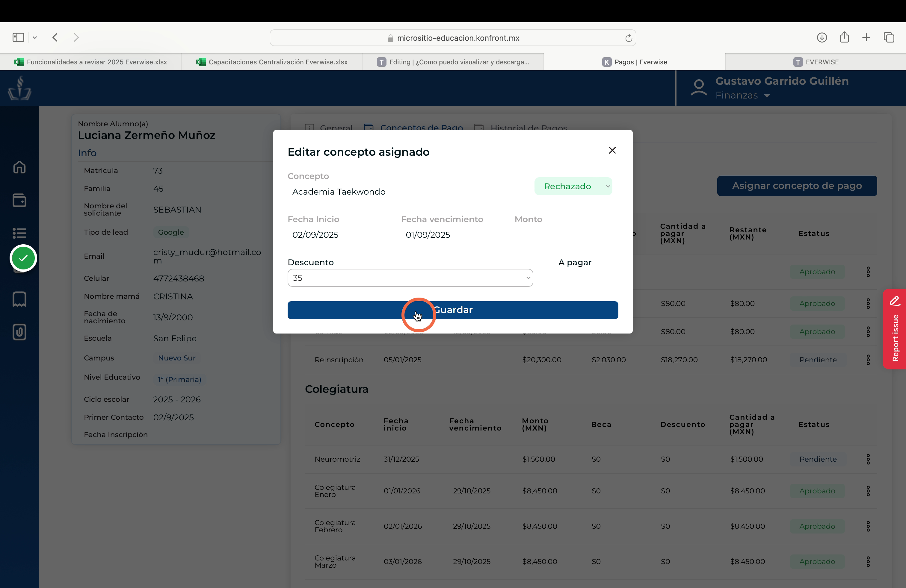Open options menu for Reinscripción row
Viewport: 906px width, 588px height.
(868, 360)
